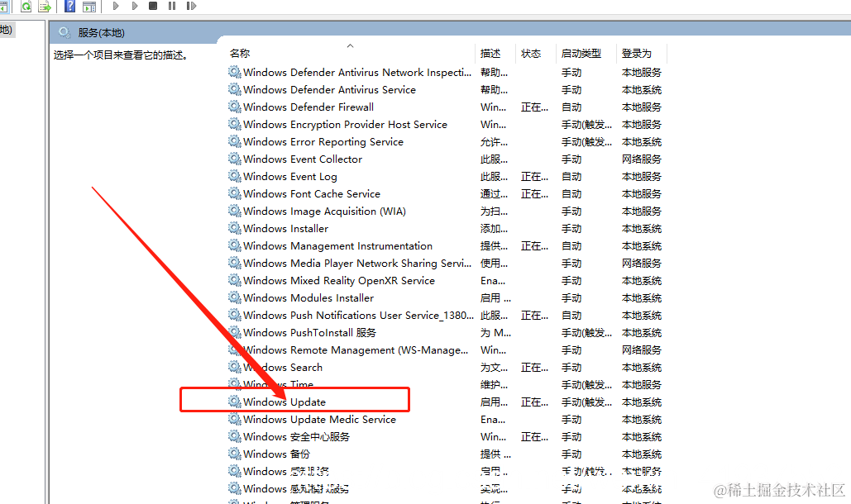Click 提供... description of Windows Management Instrumentation
This screenshot has height=504, width=851.
click(x=495, y=246)
